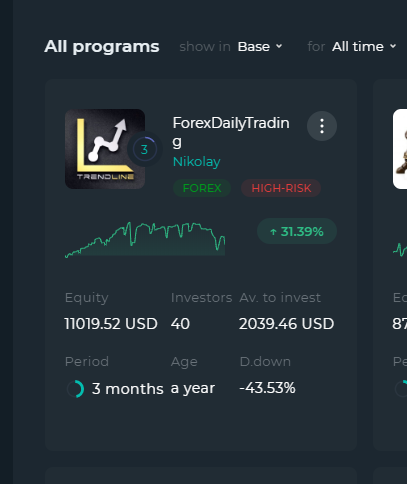Click the 31.39% profit badge
This screenshot has height=484, width=407.
(297, 231)
